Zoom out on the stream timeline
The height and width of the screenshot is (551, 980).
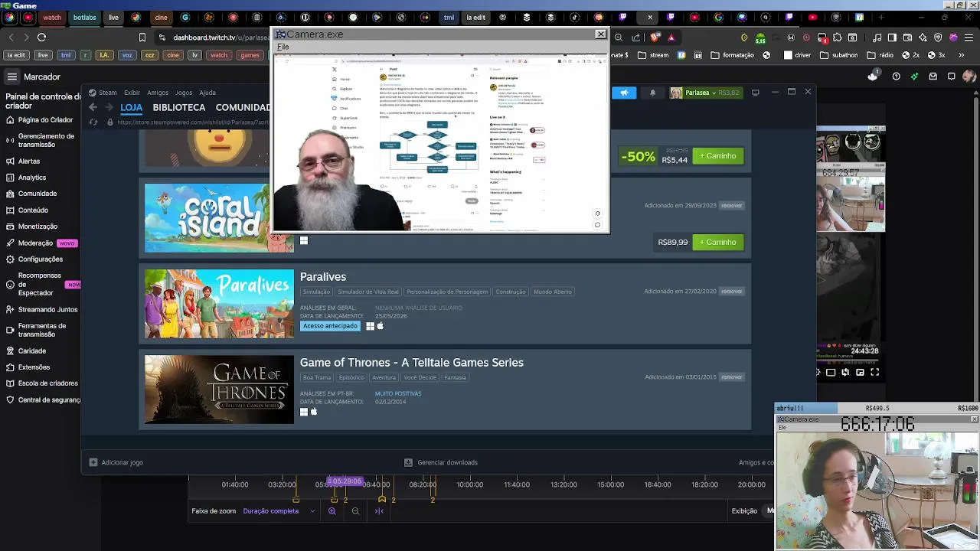click(355, 511)
